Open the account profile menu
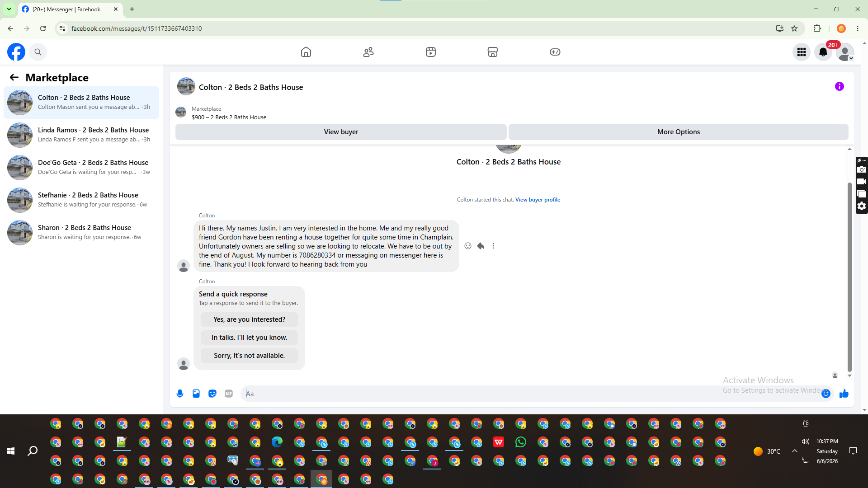 pyautogui.click(x=845, y=52)
